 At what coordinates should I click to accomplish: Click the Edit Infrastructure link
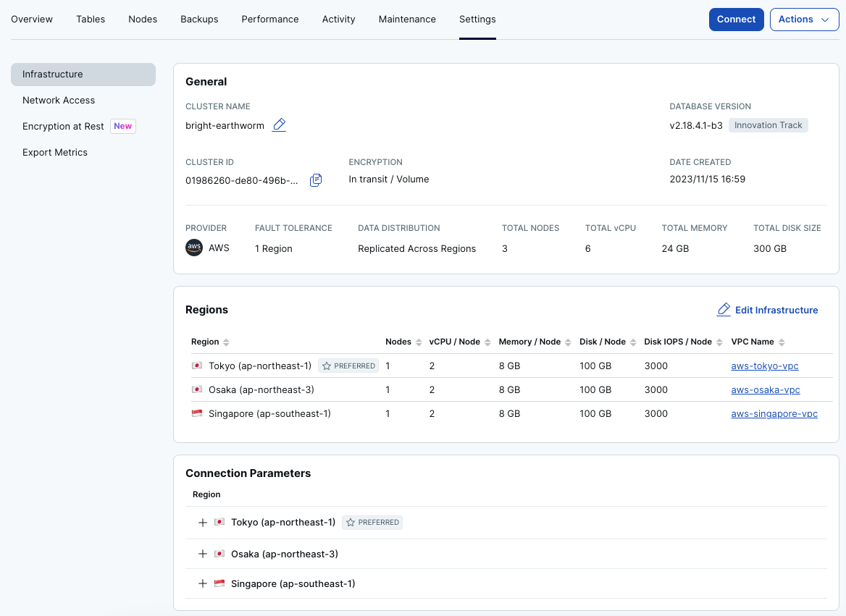pyautogui.click(x=767, y=310)
